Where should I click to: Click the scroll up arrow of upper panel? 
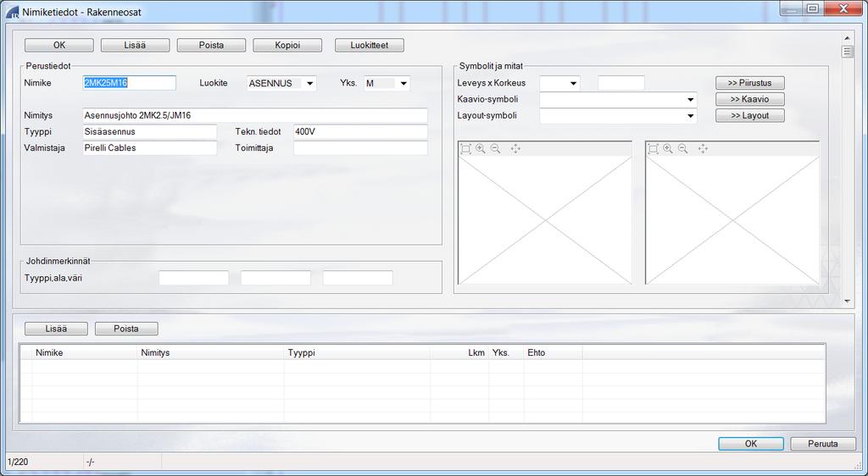pyautogui.click(x=847, y=38)
